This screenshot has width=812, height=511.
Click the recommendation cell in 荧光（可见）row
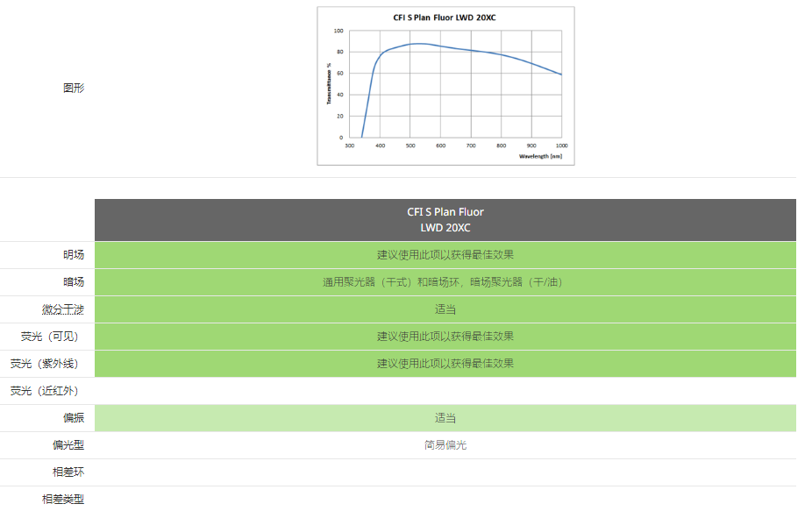click(445, 337)
